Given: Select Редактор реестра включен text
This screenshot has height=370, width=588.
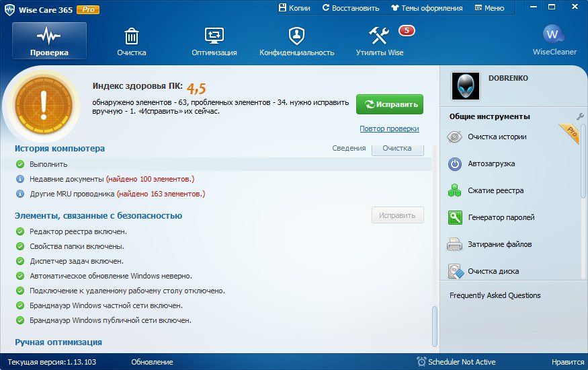Looking at the screenshot, I should [78, 231].
